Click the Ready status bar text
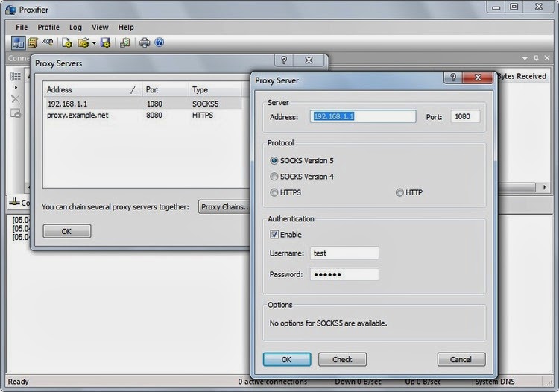 pyautogui.click(x=18, y=382)
